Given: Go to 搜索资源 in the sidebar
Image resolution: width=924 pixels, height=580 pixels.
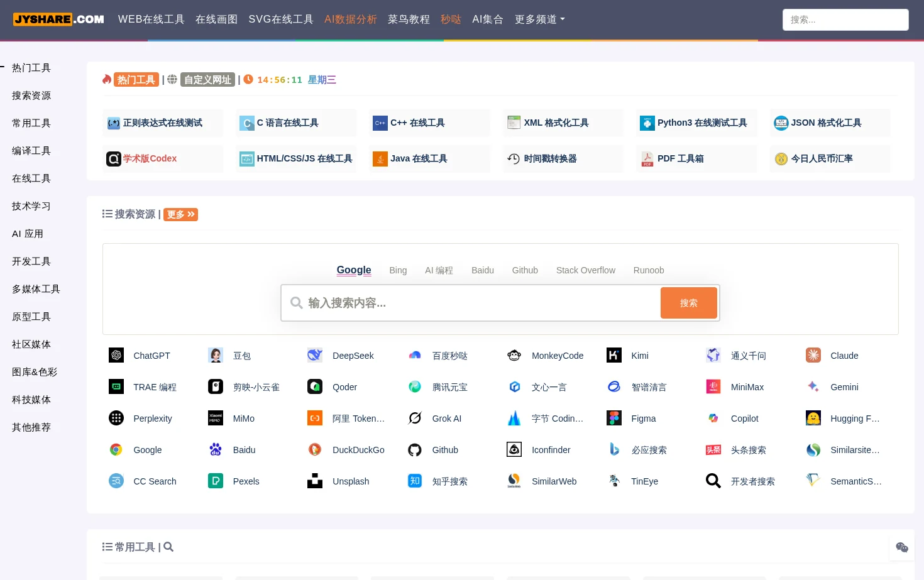Looking at the screenshot, I should pyautogui.click(x=31, y=96).
